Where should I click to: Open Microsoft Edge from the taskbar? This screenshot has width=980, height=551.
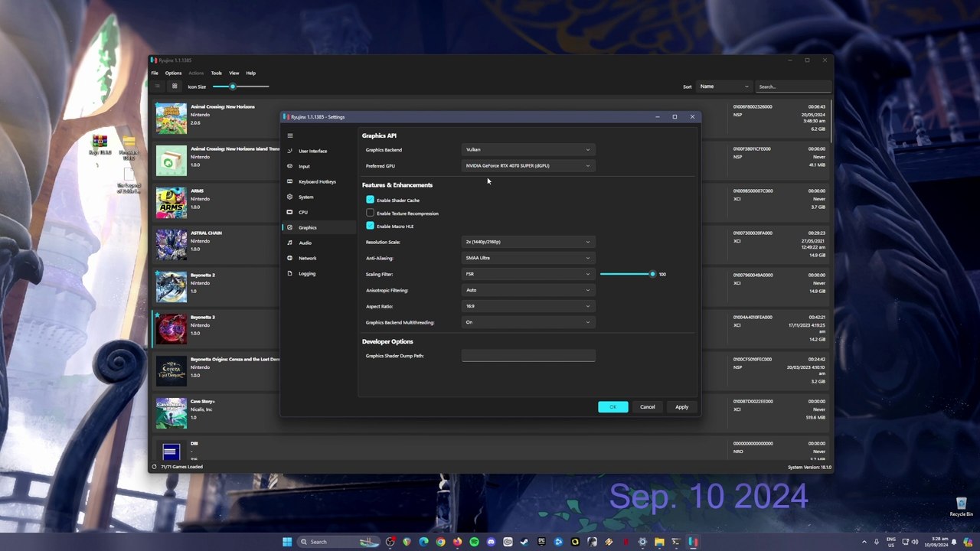click(423, 542)
